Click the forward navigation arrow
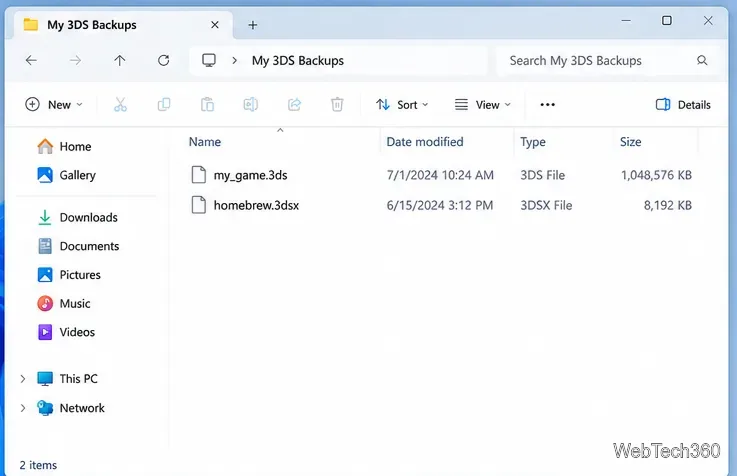 pos(75,60)
